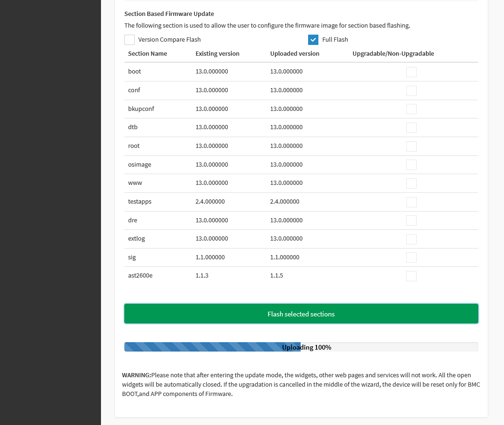This screenshot has width=504, height=425.
Task: Check the root section upgrade box
Action: (x=411, y=147)
